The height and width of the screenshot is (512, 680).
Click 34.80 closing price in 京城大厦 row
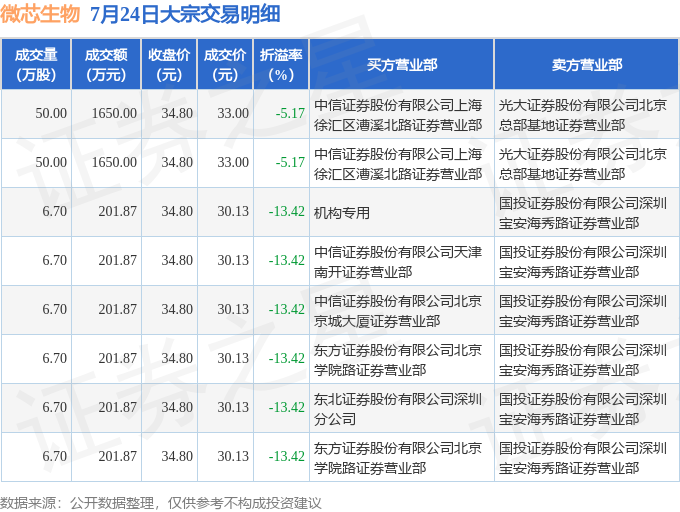point(177,310)
